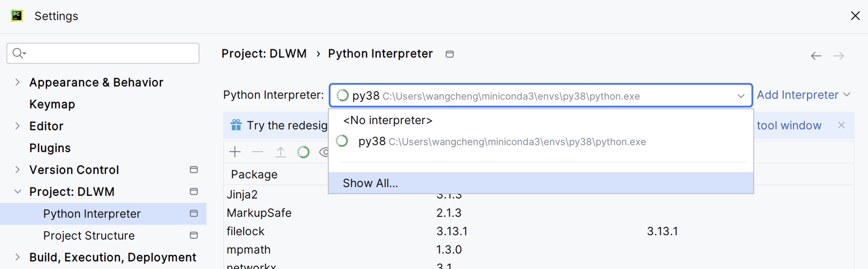The height and width of the screenshot is (269, 868).
Task: Navigate forward with the right arrow
Action: [x=838, y=56]
